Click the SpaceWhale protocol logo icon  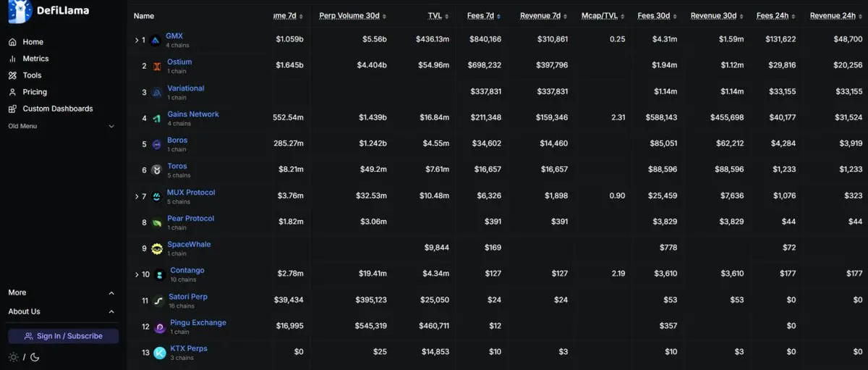coord(157,249)
